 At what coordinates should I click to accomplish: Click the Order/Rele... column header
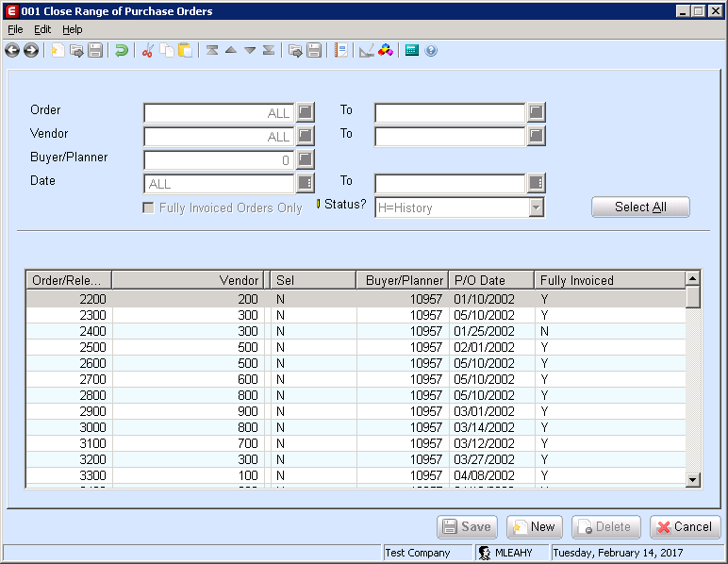(69, 280)
